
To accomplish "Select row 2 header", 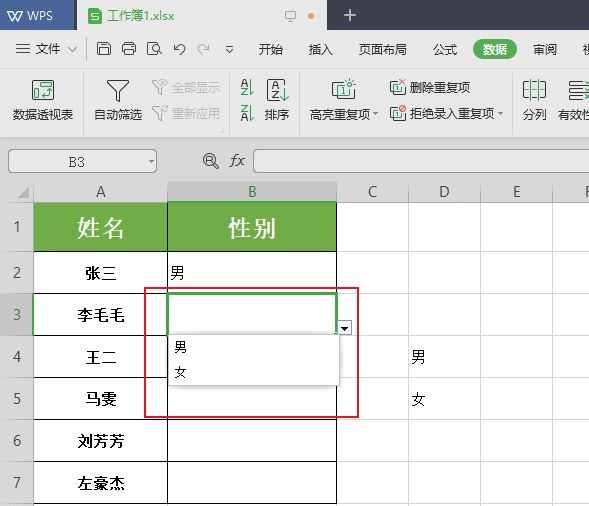I will (x=17, y=272).
